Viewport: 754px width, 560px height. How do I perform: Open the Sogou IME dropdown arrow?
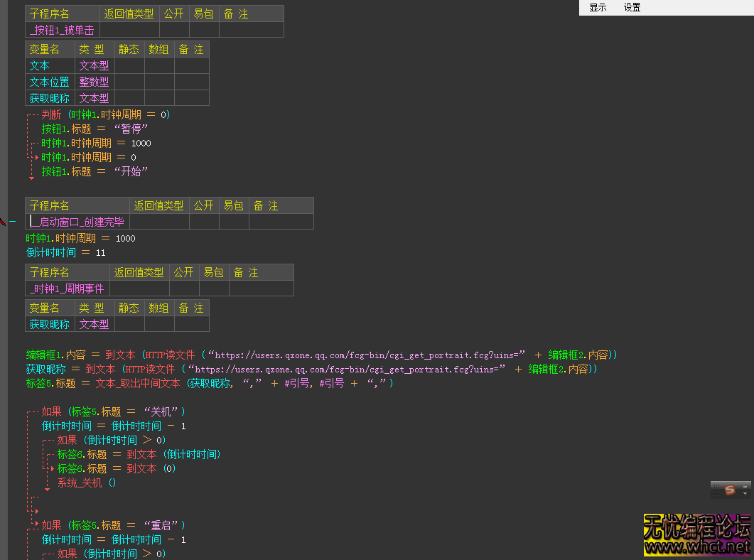point(745,493)
